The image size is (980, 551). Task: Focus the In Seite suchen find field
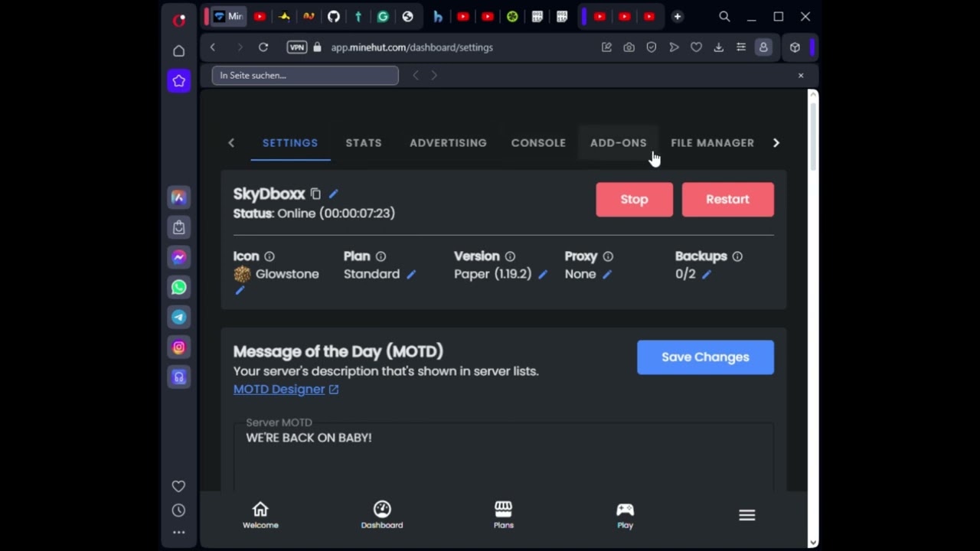pyautogui.click(x=305, y=75)
